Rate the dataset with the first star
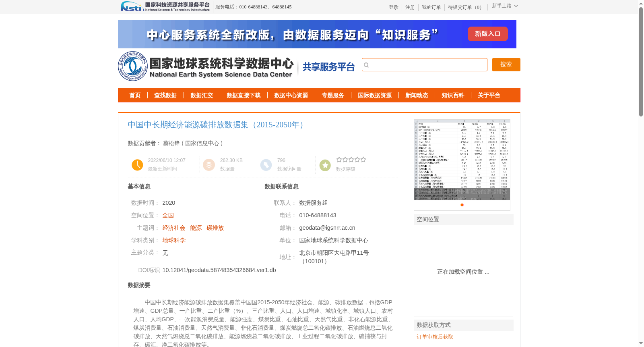Screen dimensions: 644x347 coord(339,160)
